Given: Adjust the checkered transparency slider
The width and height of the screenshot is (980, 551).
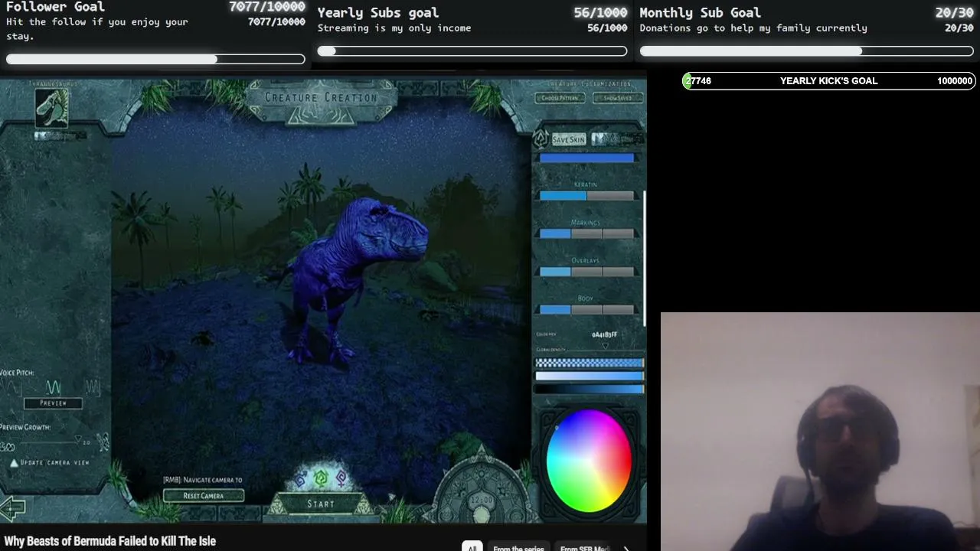Looking at the screenshot, I should (589, 363).
